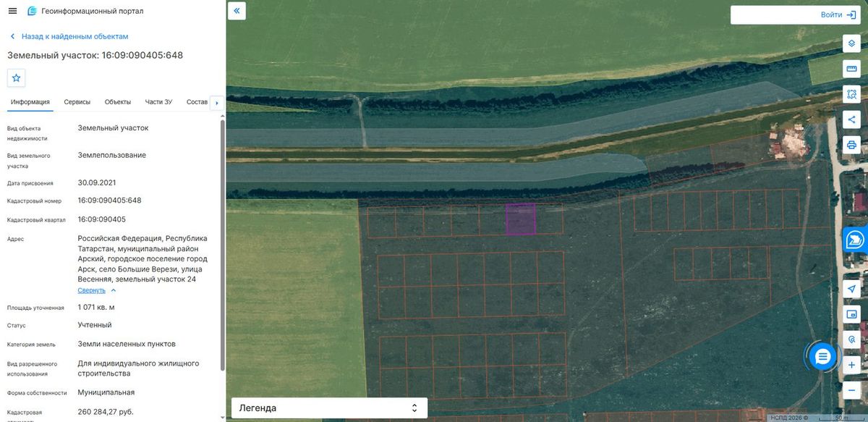Zoom out of the map
This screenshot has width=868, height=422.
[x=851, y=390]
